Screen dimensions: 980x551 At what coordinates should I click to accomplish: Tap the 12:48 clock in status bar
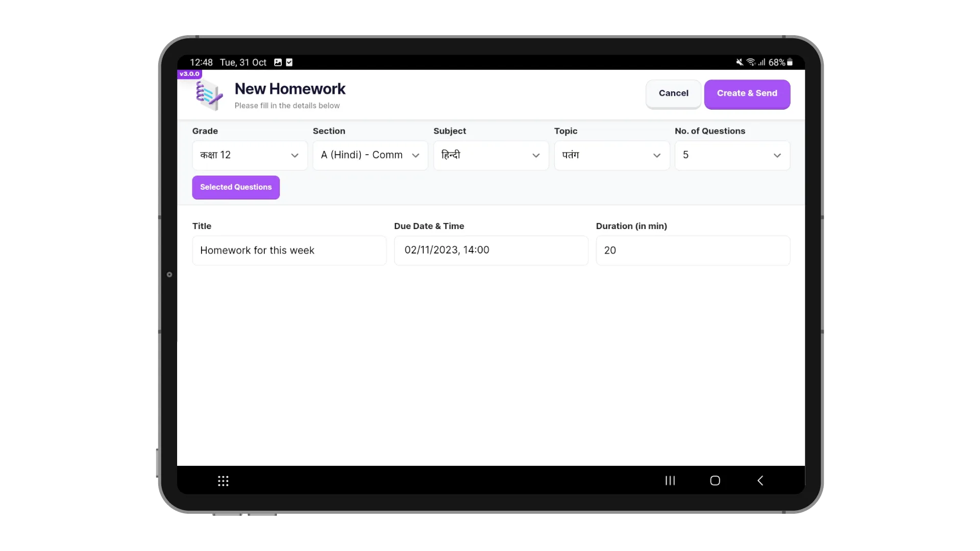pos(201,62)
